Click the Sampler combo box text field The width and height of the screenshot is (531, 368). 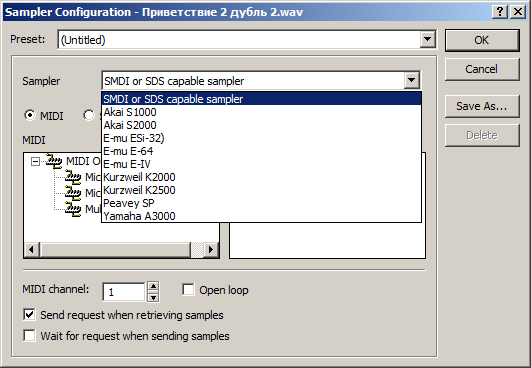click(x=253, y=81)
